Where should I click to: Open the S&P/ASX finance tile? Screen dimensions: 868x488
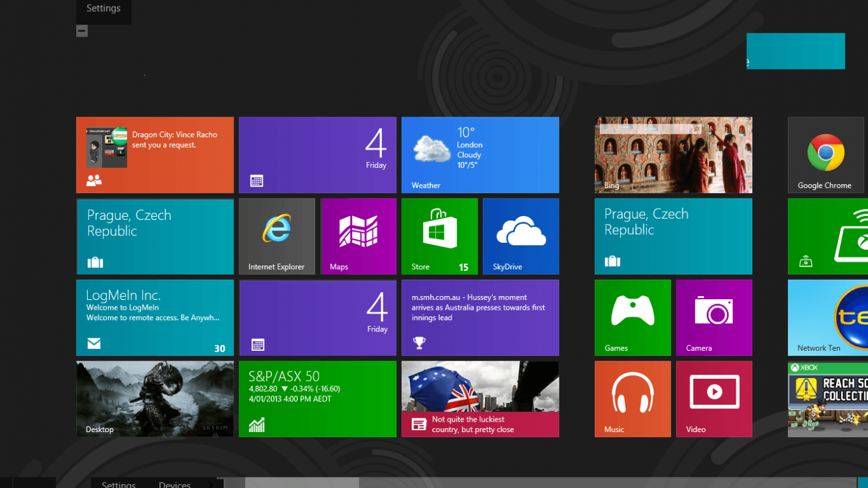(x=318, y=398)
